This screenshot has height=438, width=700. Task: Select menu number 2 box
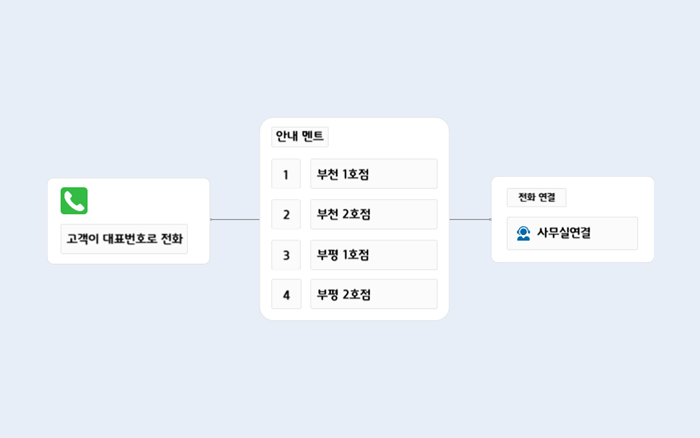coord(286,214)
